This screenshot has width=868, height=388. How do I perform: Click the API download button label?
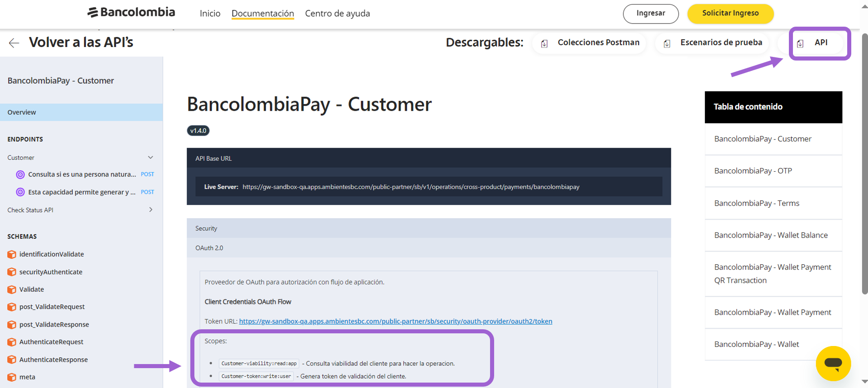click(x=821, y=42)
